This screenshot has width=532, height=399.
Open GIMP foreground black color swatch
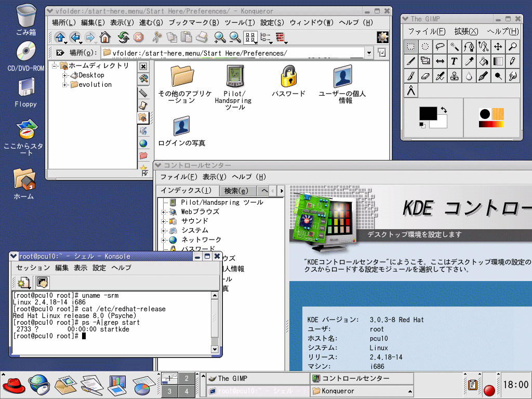(x=428, y=113)
